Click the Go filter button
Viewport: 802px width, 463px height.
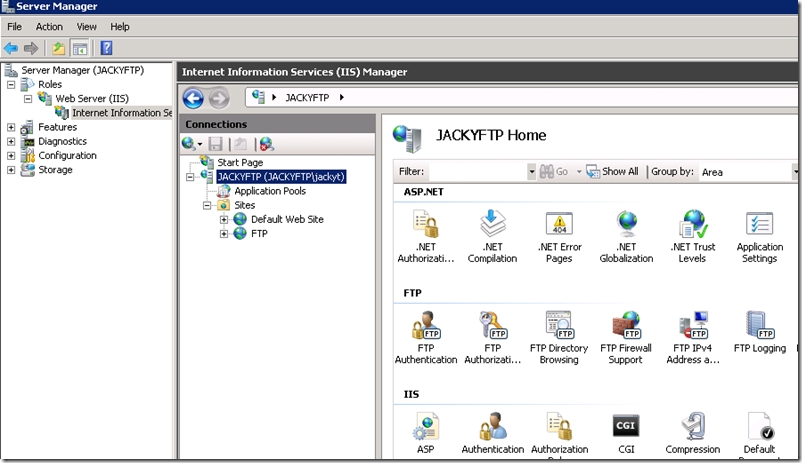point(554,171)
